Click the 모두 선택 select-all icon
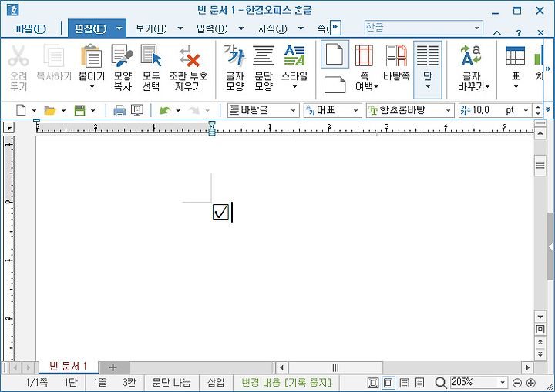Image resolution: width=555 pixels, height=392 pixels. 151,56
